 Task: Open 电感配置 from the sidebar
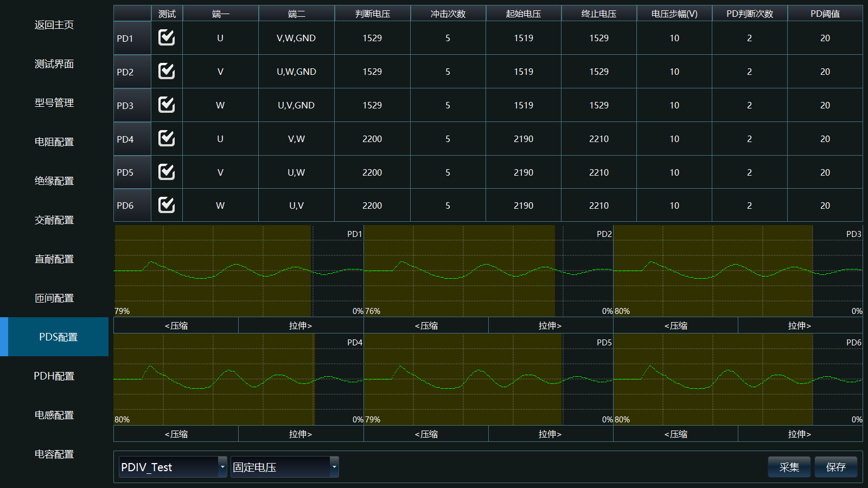tap(54, 415)
